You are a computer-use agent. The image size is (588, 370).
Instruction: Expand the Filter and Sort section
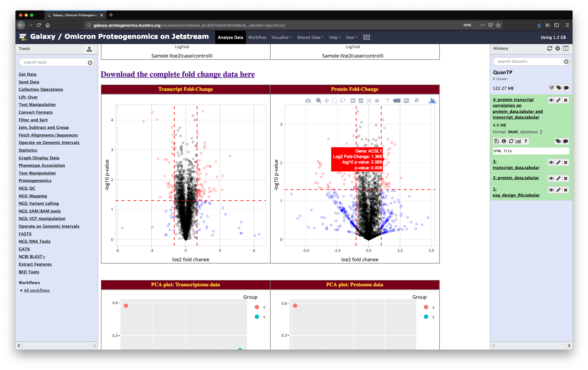33,120
